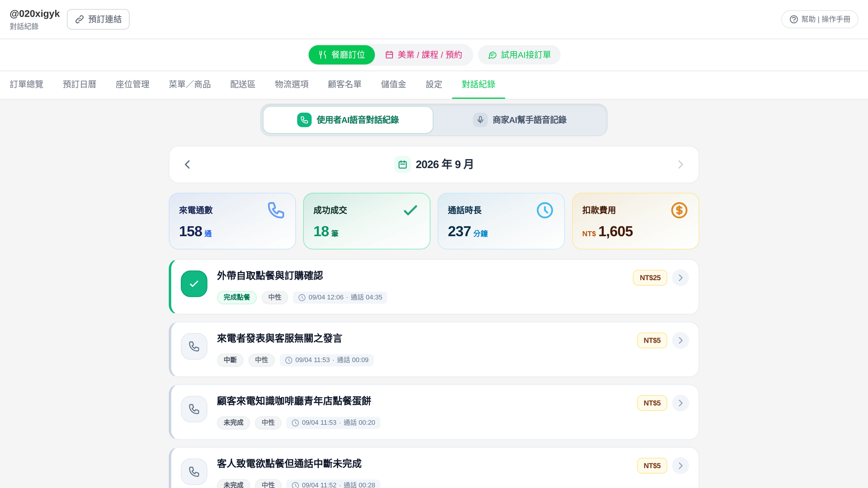Select the 對話紀錄 tab

point(478,84)
